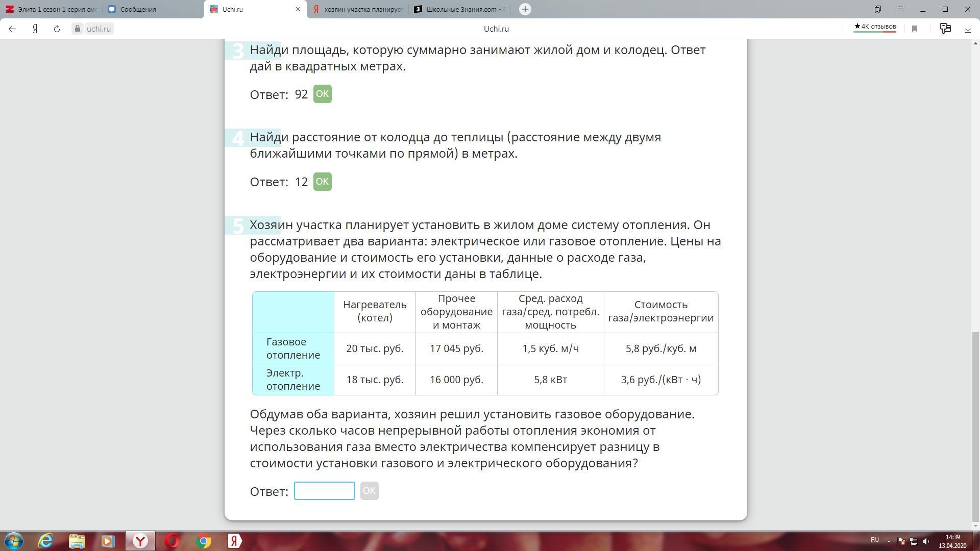The height and width of the screenshot is (551, 980).
Task: Open the downloads arrow icon
Action: pyautogui.click(x=968, y=29)
